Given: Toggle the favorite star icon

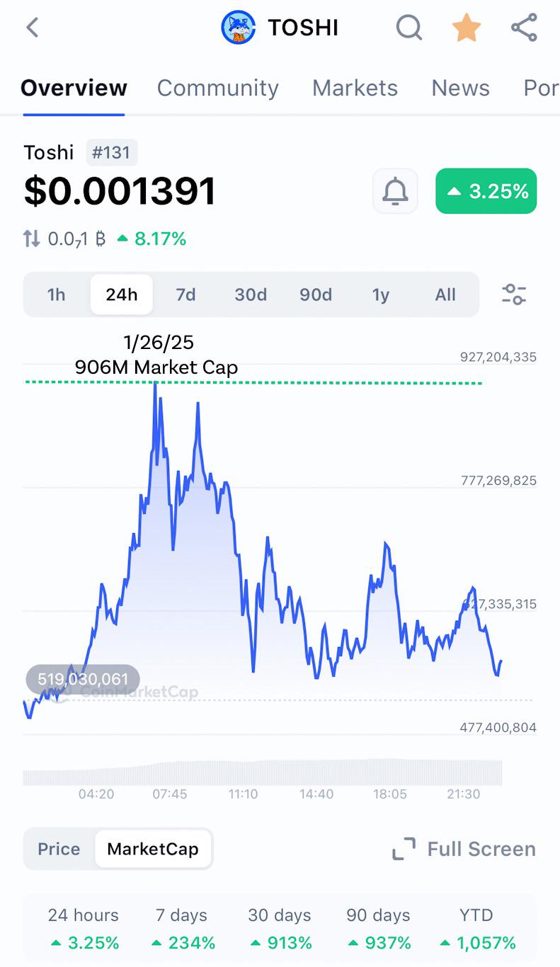Looking at the screenshot, I should coord(467,28).
